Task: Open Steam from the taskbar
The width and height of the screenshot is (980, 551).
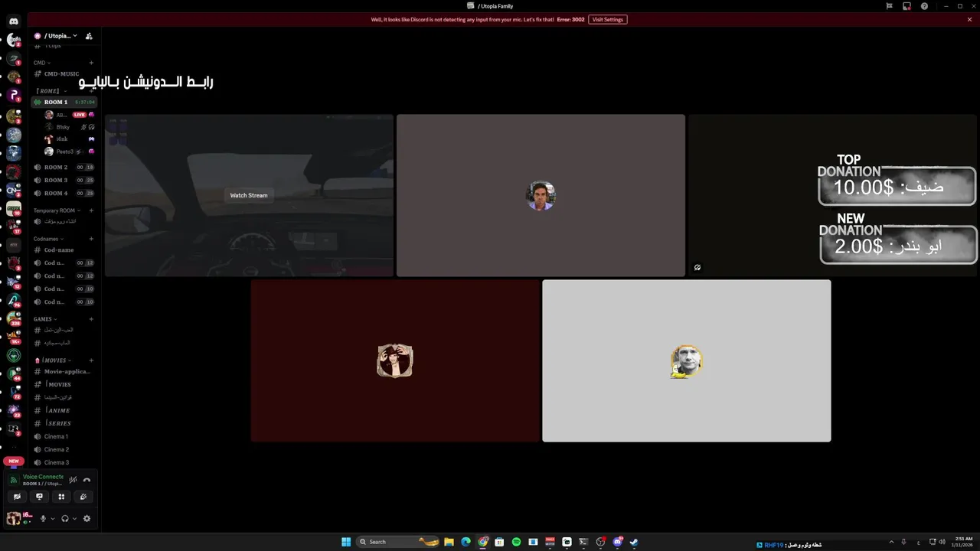Action: coord(634,542)
